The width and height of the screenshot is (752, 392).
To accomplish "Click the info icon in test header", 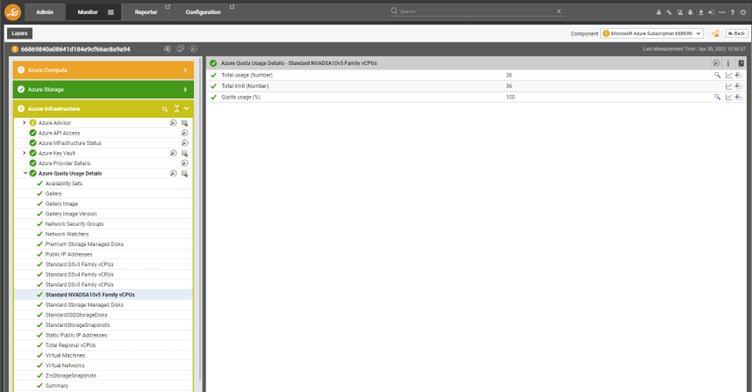I will click(x=728, y=63).
